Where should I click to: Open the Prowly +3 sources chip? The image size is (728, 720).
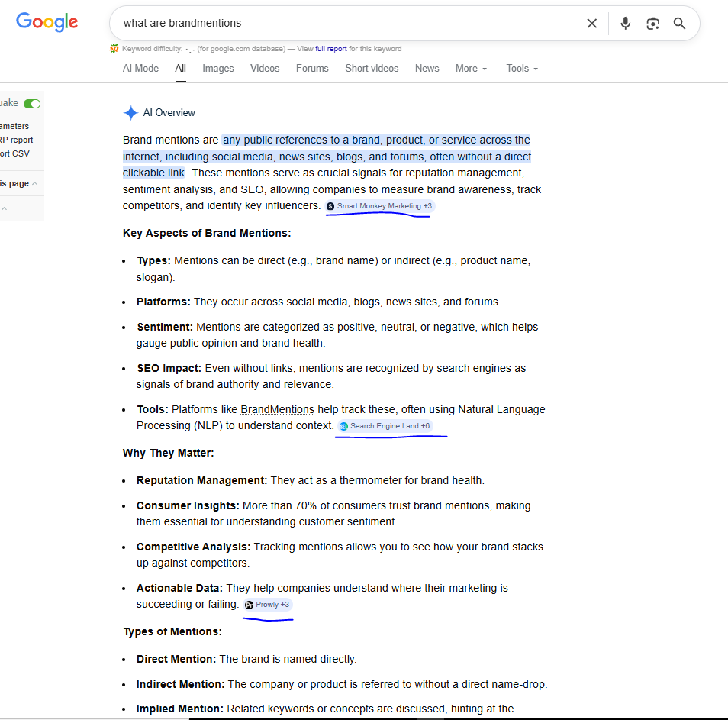(267, 604)
